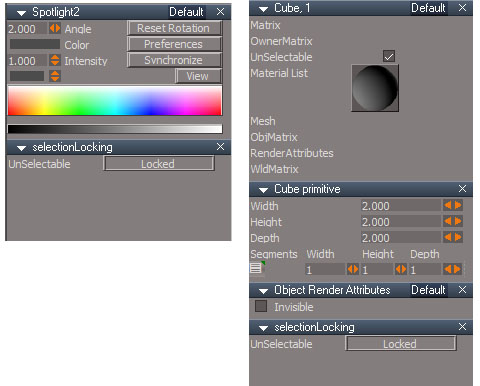
Task: Collapse the Spotlight2 panel triangle
Action: (22, 13)
